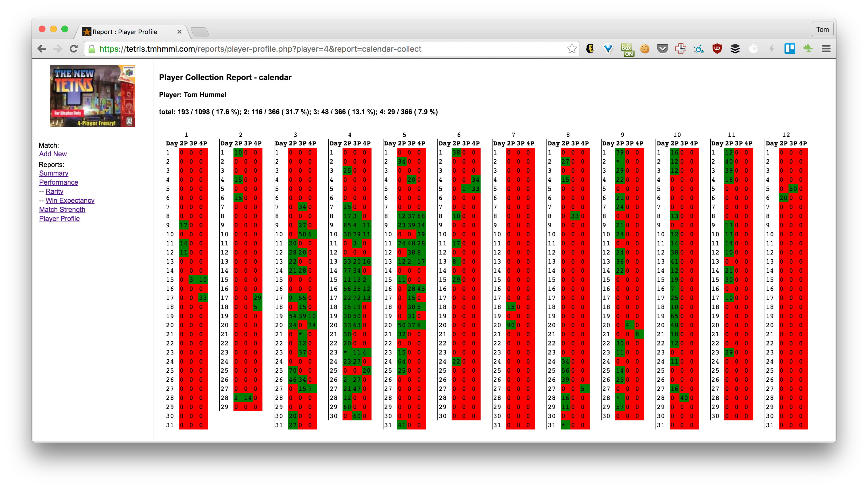This screenshot has width=868, height=488.
Task: Open the Tom profile switcher button
Action: tap(822, 30)
